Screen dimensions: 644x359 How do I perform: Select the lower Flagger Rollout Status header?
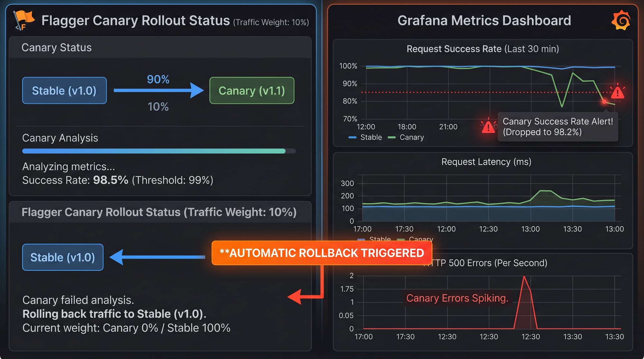[x=159, y=212]
